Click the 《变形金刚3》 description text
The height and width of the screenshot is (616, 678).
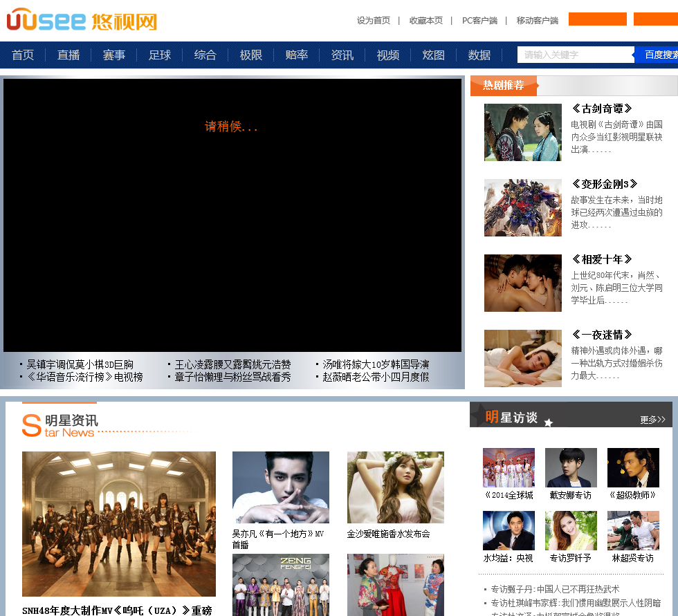tap(616, 212)
